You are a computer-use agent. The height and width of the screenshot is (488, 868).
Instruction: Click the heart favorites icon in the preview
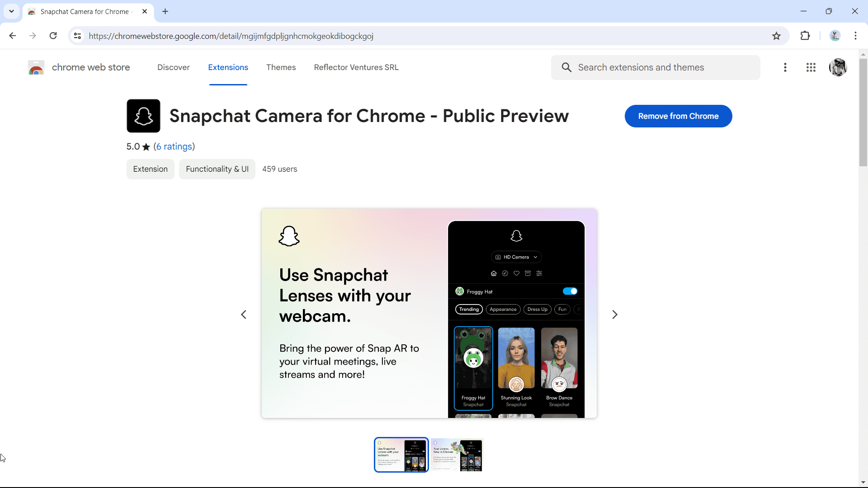coord(517,273)
